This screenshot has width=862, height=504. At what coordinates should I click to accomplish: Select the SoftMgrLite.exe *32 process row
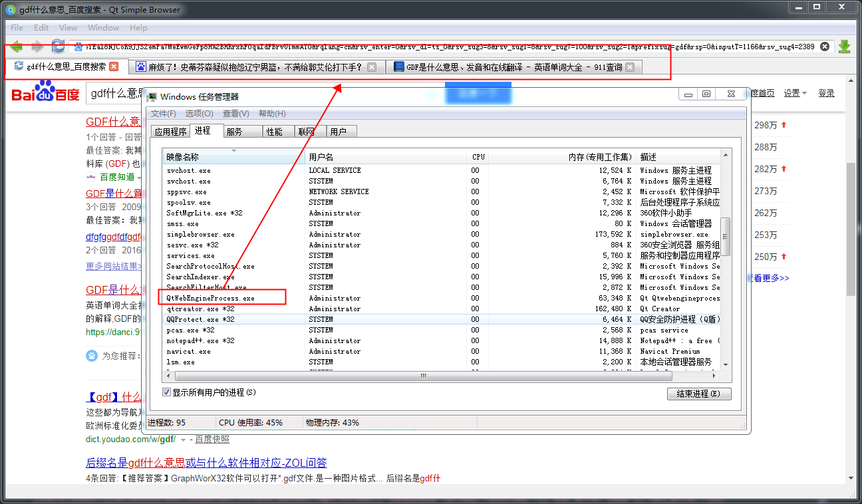442,213
